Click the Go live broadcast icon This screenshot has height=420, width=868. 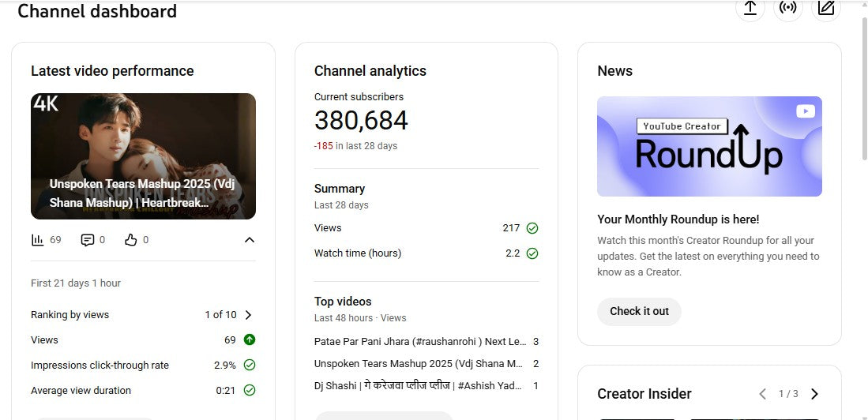point(787,8)
